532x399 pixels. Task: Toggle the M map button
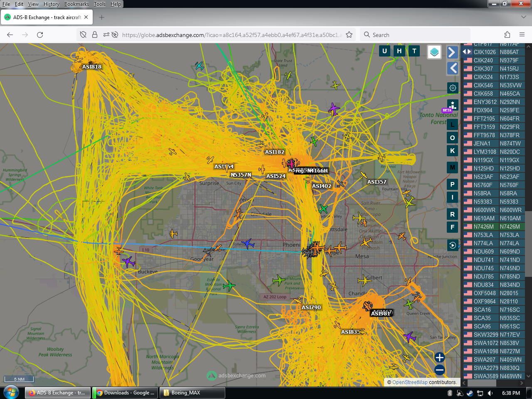(x=453, y=167)
